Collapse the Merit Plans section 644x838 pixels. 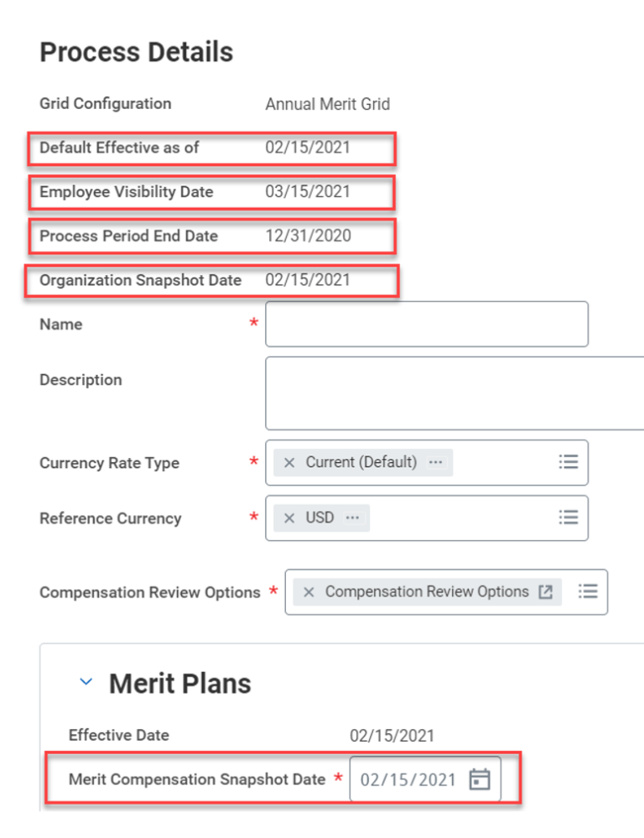click(x=86, y=682)
